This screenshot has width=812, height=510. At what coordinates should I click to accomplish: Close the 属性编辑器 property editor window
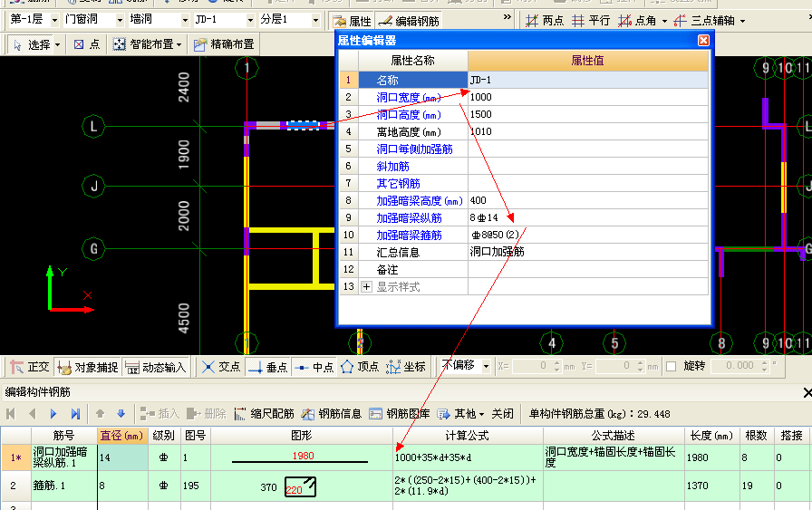coord(703,41)
